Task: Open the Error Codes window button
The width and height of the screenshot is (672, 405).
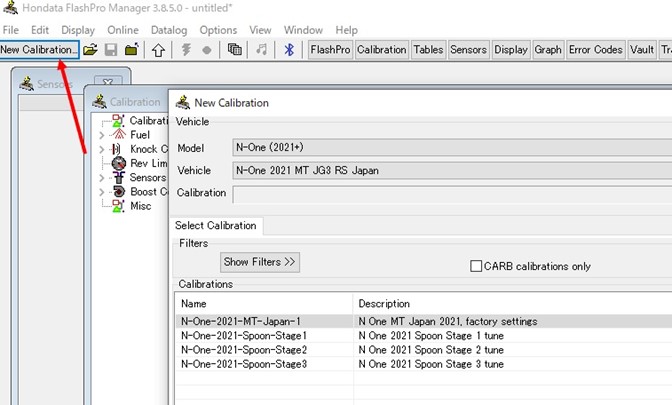Action: point(596,50)
